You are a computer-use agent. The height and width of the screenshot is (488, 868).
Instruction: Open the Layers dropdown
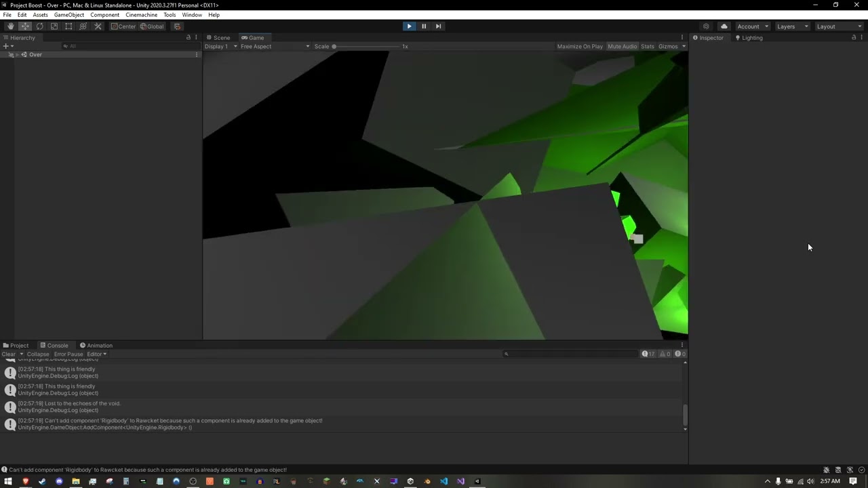[x=792, y=26]
